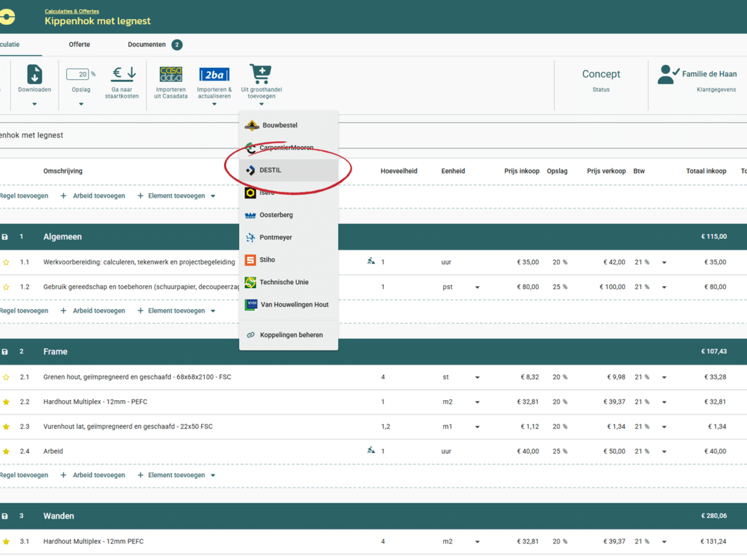Screen dimensions: 747x560
Task: Click the worker icon on row 1.1
Action: 372,262
